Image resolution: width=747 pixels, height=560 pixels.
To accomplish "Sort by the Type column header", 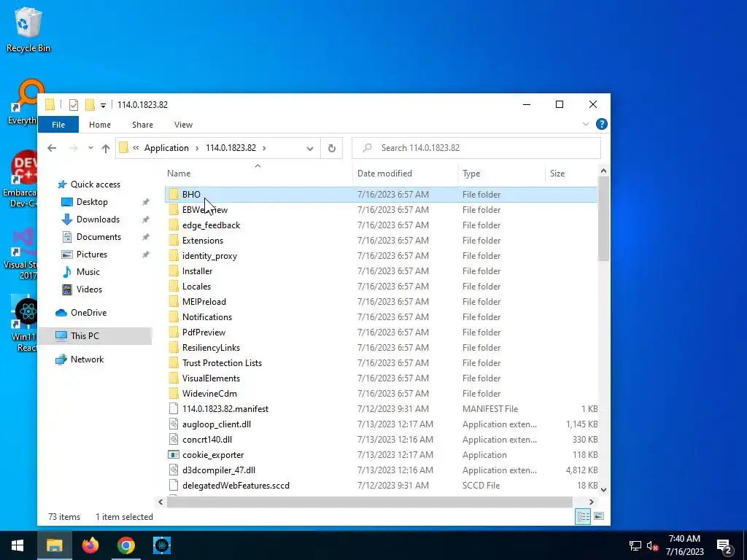I will (471, 174).
